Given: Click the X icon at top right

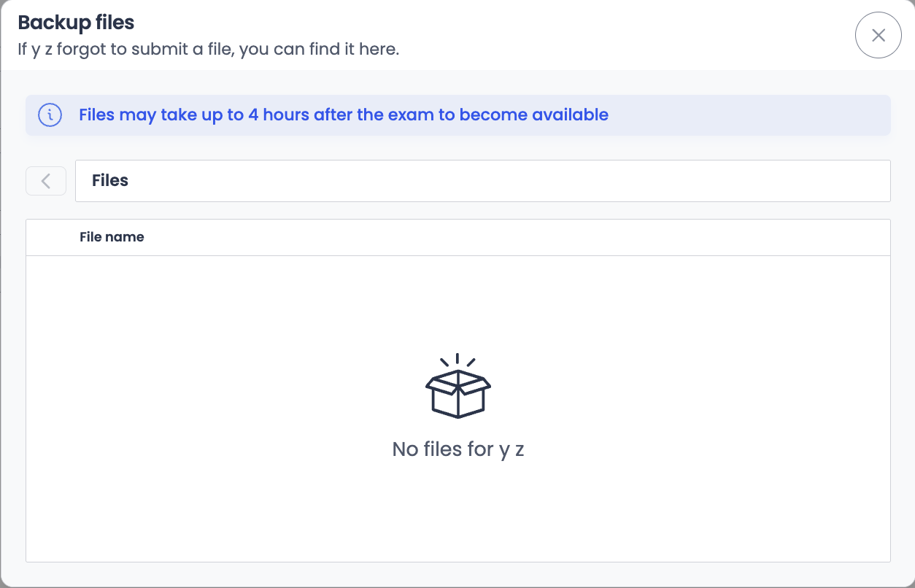Looking at the screenshot, I should (879, 35).
